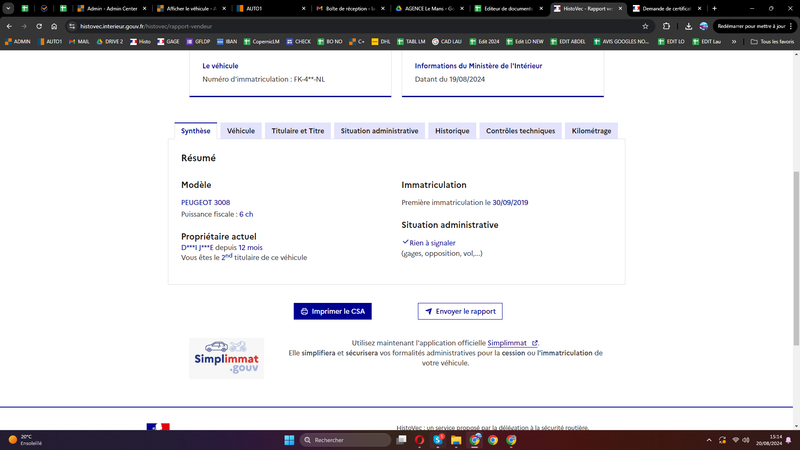This screenshot has height=450, width=800.
Task: Select the Contrôles techniques tab
Action: pos(520,131)
